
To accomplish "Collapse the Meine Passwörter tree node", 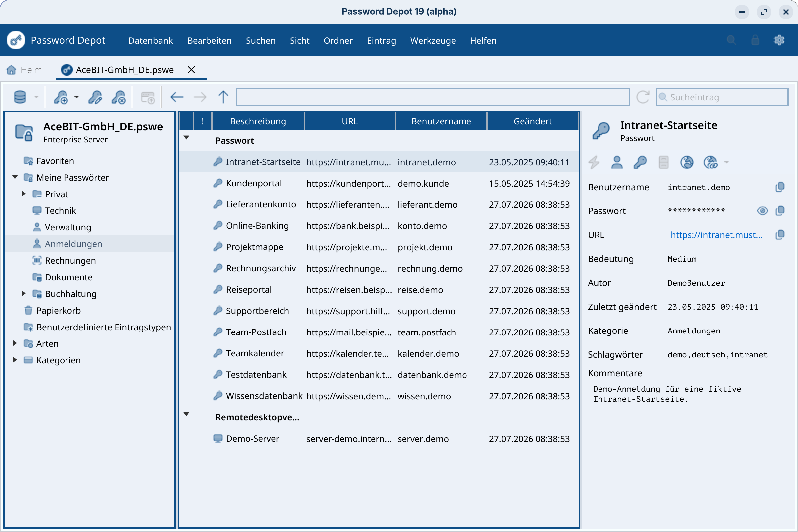I will tap(15, 177).
